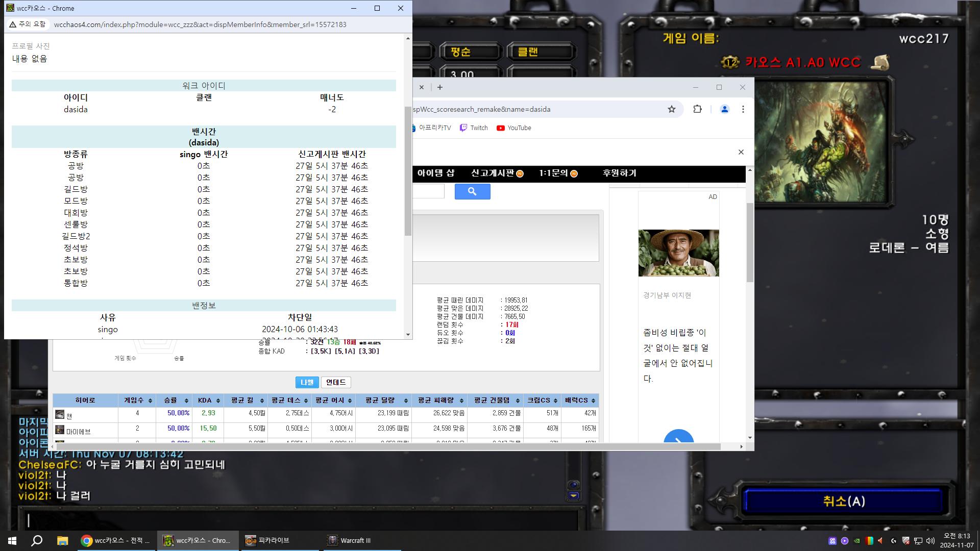Click the blue search magnifier button
The height and width of the screenshot is (551, 980).
[x=472, y=191]
